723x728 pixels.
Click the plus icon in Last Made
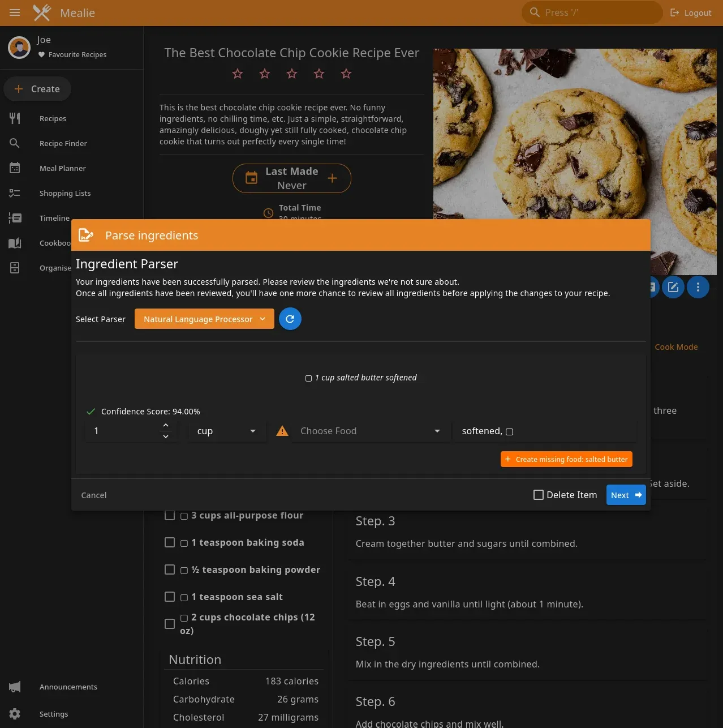click(332, 178)
